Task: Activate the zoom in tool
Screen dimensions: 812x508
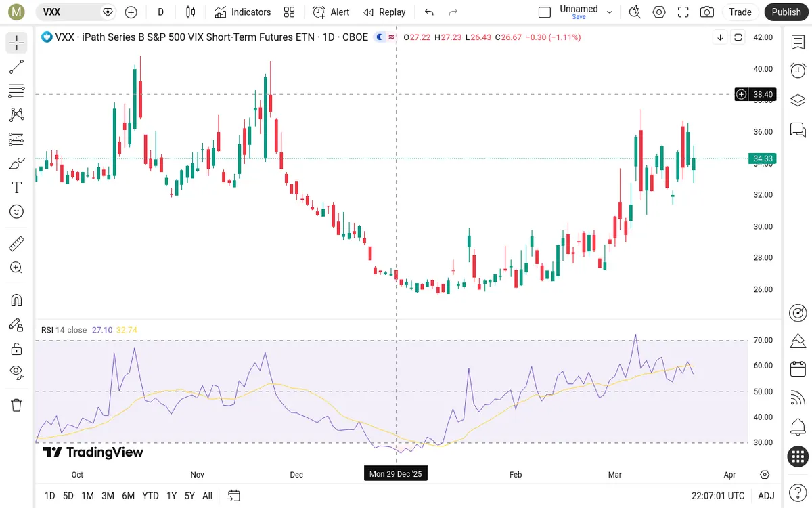Action: tap(17, 268)
